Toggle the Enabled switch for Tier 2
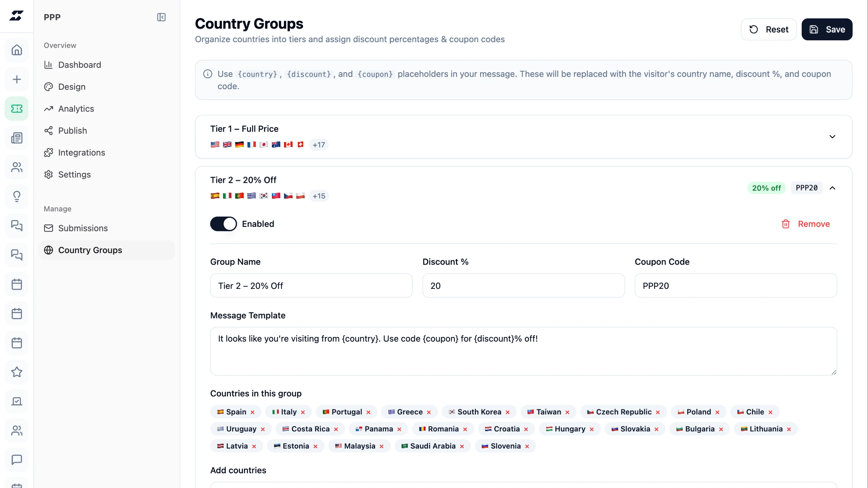The height and width of the screenshot is (488, 868). [223, 224]
